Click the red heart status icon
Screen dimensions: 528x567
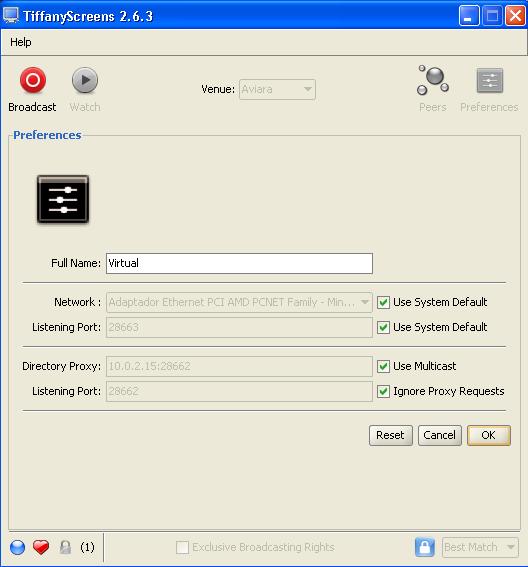[41, 547]
